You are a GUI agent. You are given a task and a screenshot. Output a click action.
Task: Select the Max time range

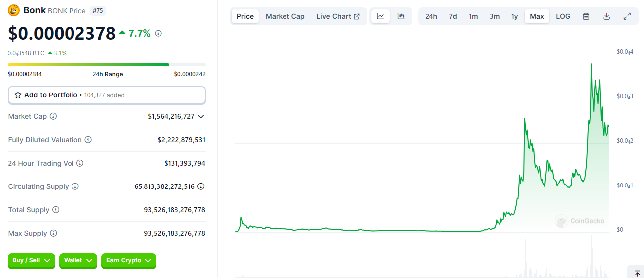(x=537, y=16)
